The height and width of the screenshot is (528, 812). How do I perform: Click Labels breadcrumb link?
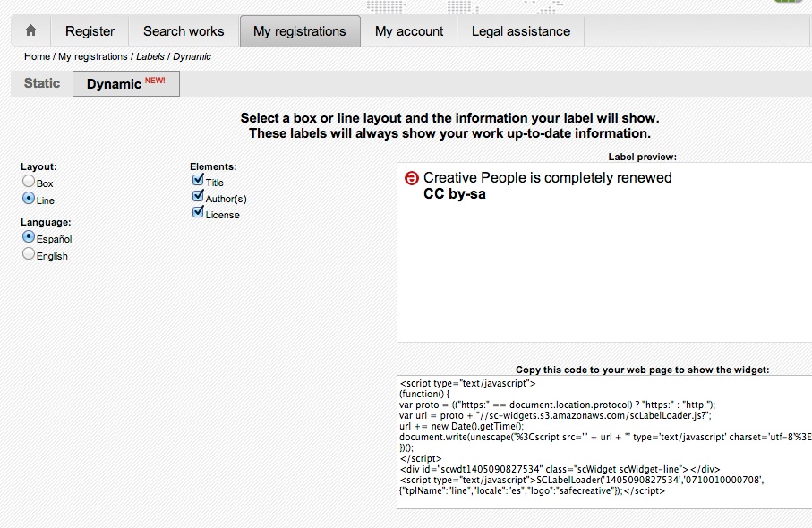[x=150, y=56]
